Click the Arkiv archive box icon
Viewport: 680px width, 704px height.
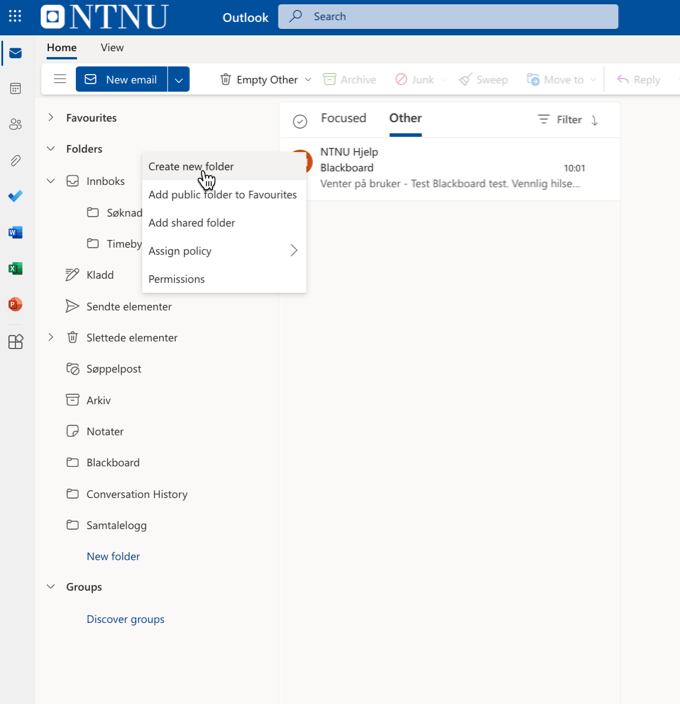(72, 400)
